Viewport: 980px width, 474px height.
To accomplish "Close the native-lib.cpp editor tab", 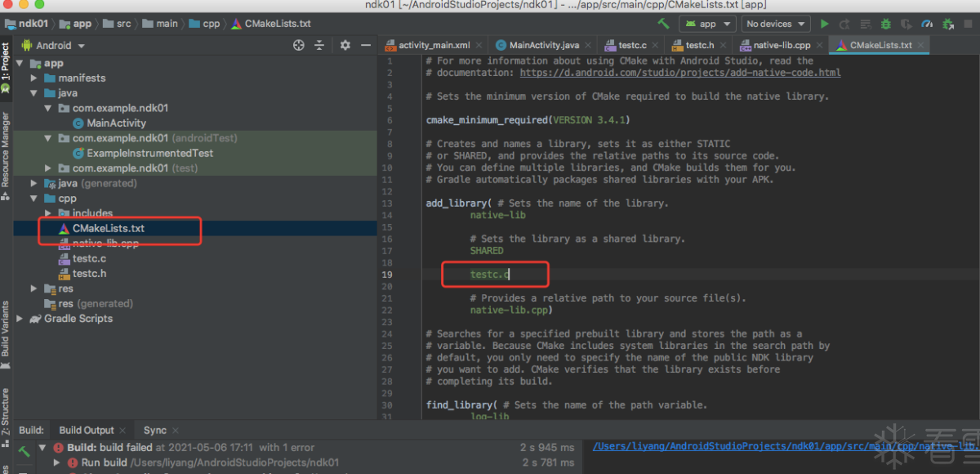I will [x=818, y=46].
